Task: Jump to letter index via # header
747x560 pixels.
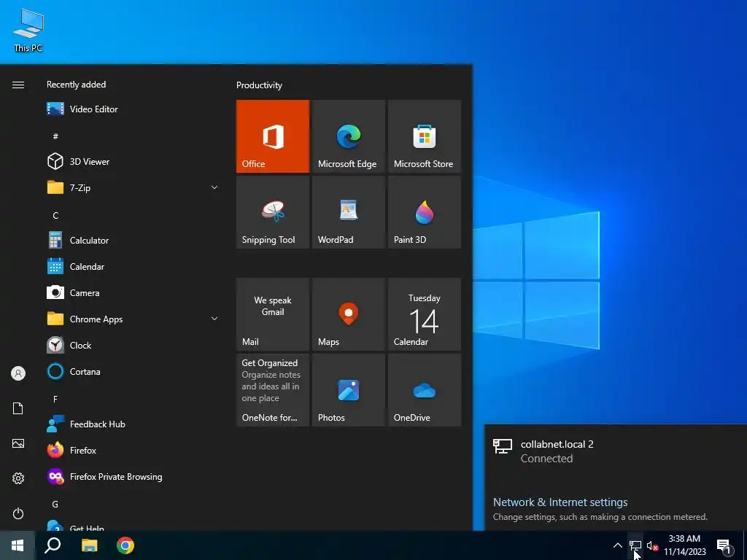Action: (55, 136)
